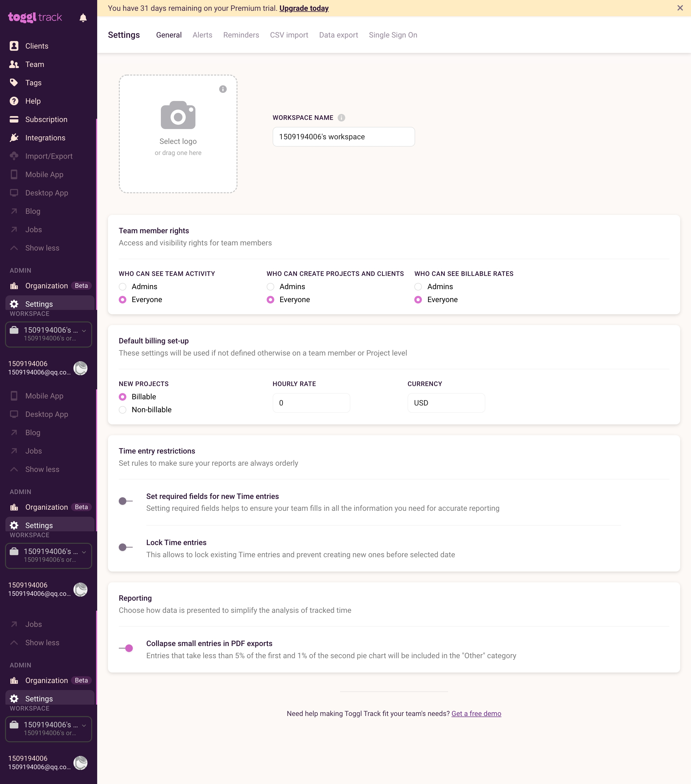
Task: Disable Collapse small entries in PDF exports
Action: pos(126,648)
